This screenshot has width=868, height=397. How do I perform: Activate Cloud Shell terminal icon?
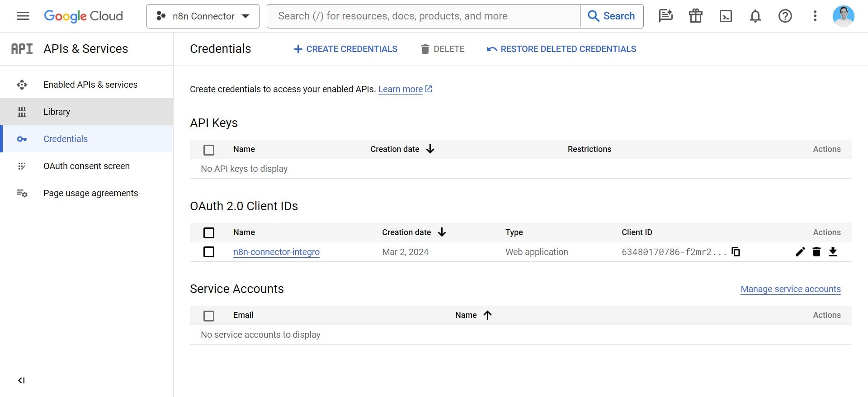pos(725,16)
